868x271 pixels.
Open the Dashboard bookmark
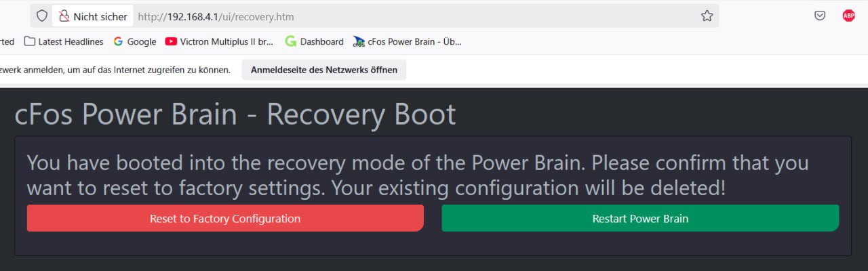pos(315,41)
